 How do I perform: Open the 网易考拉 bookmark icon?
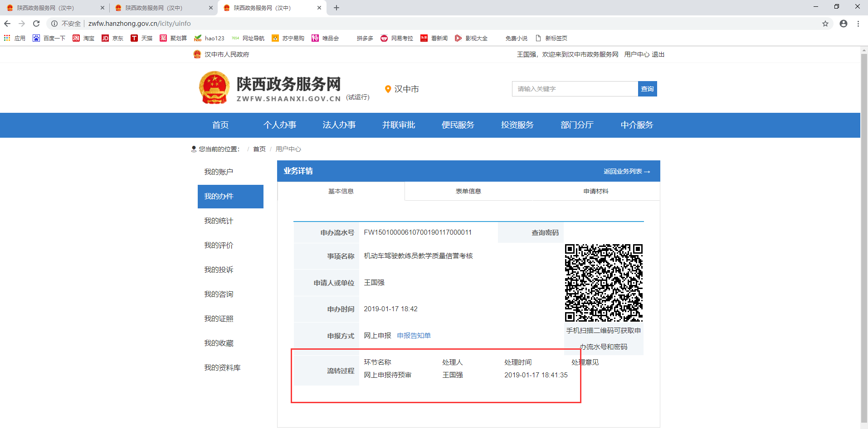point(384,38)
